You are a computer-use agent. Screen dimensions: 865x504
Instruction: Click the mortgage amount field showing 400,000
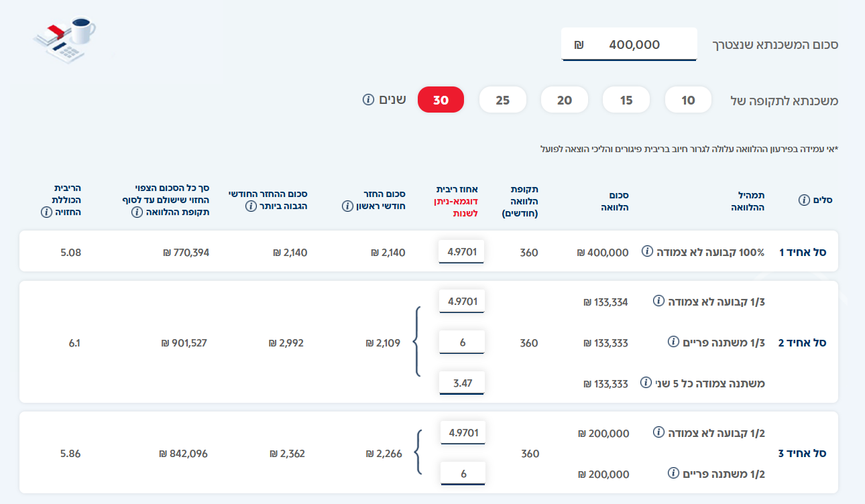[x=629, y=45]
